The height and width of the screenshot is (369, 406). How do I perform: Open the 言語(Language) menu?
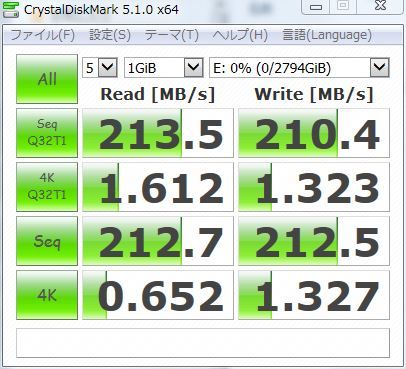click(327, 35)
